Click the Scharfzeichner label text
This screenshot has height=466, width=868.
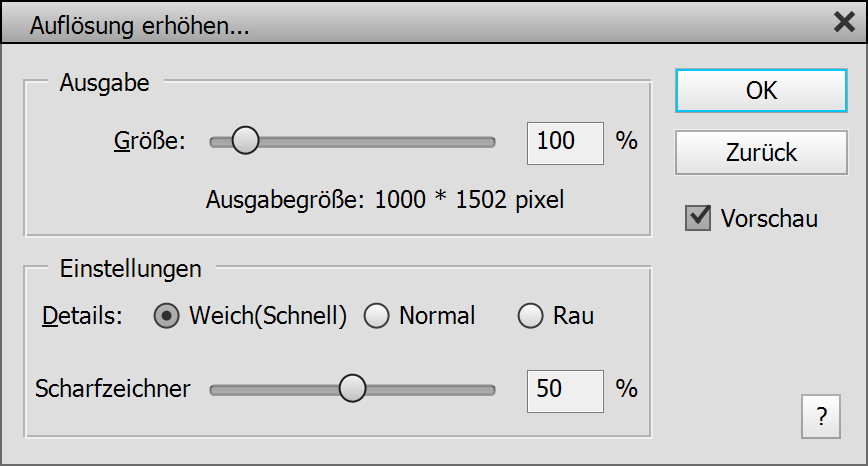pos(112,389)
